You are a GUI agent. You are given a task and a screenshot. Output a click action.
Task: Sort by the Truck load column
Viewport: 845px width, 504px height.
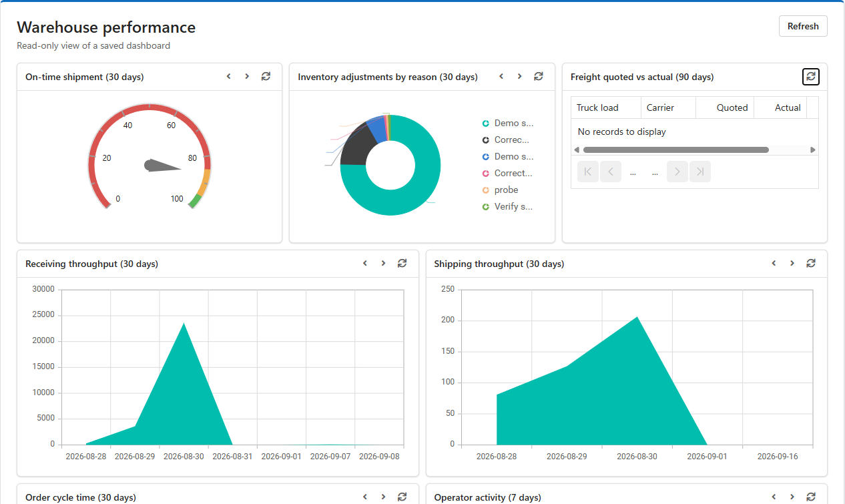click(606, 107)
